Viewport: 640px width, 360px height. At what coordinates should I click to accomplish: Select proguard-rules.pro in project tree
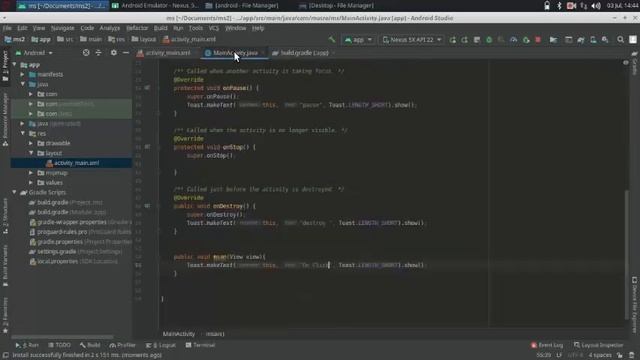click(62, 232)
